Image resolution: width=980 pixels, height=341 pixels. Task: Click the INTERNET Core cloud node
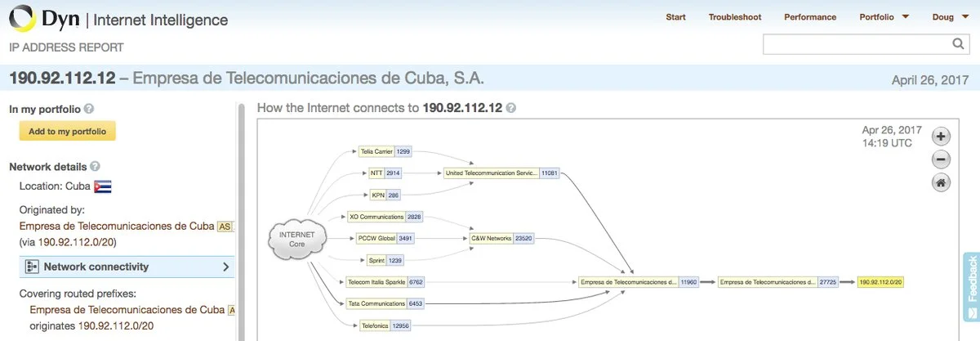(296, 239)
